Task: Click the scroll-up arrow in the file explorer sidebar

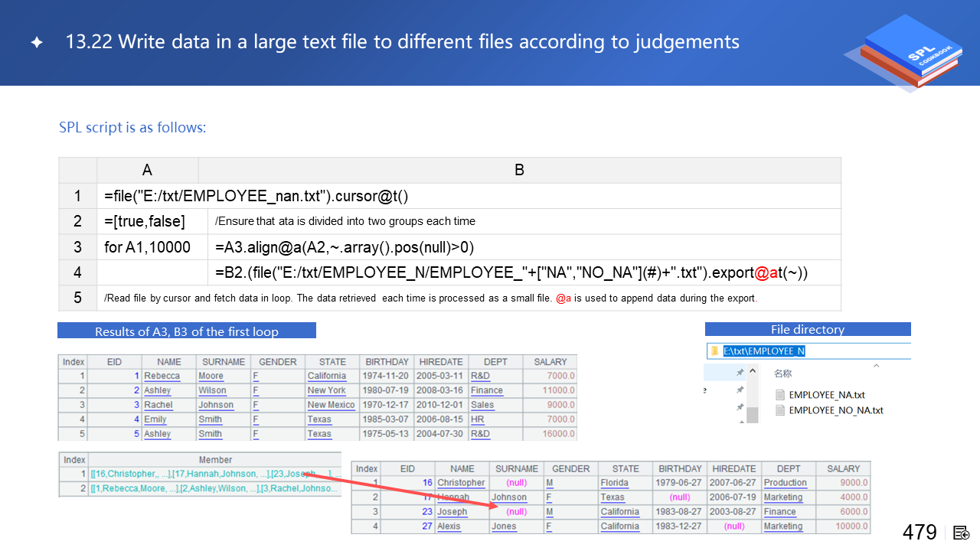Action: tap(753, 372)
